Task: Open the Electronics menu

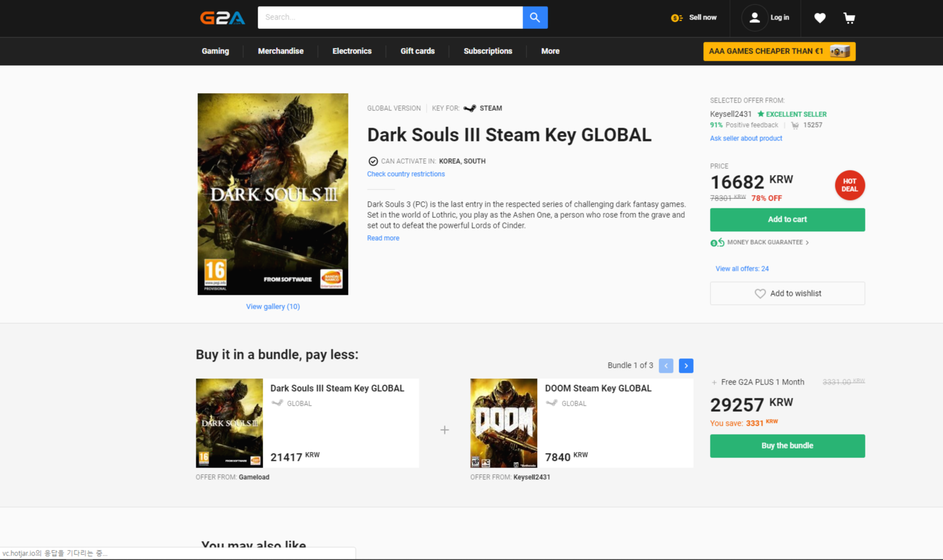Action: click(x=352, y=51)
